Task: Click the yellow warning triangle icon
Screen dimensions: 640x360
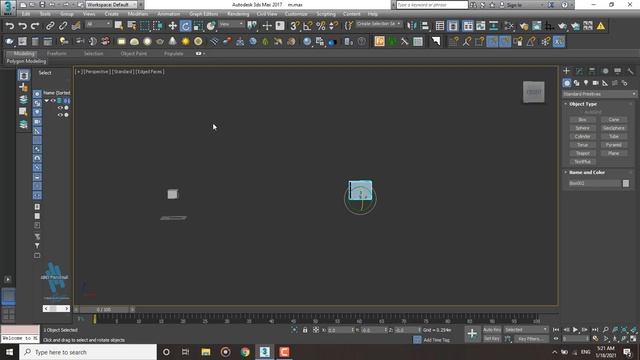Action: point(601,26)
